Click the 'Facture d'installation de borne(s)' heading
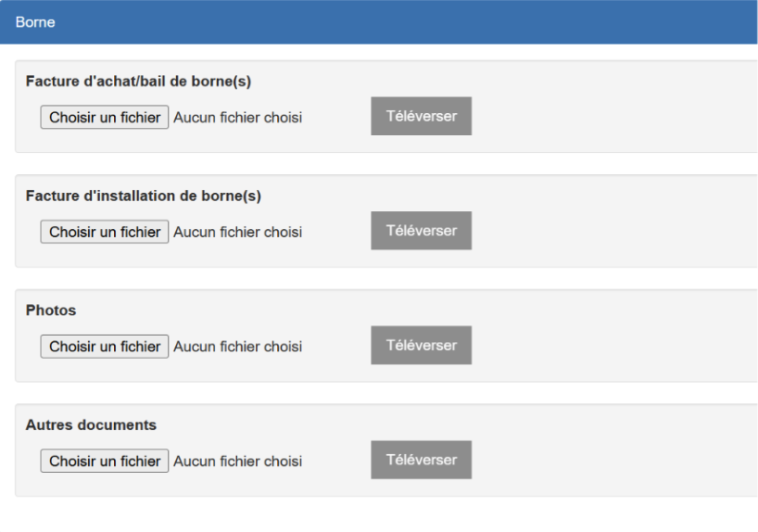 pos(143,196)
